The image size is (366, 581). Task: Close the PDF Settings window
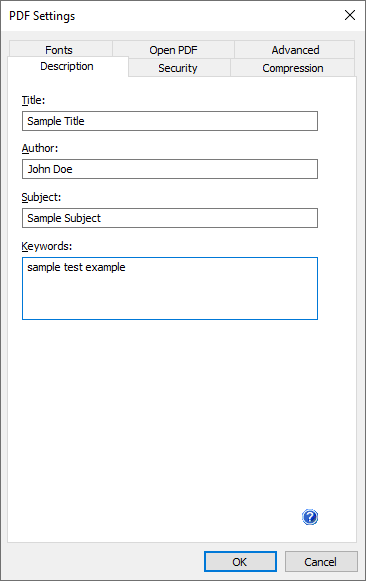(350, 15)
